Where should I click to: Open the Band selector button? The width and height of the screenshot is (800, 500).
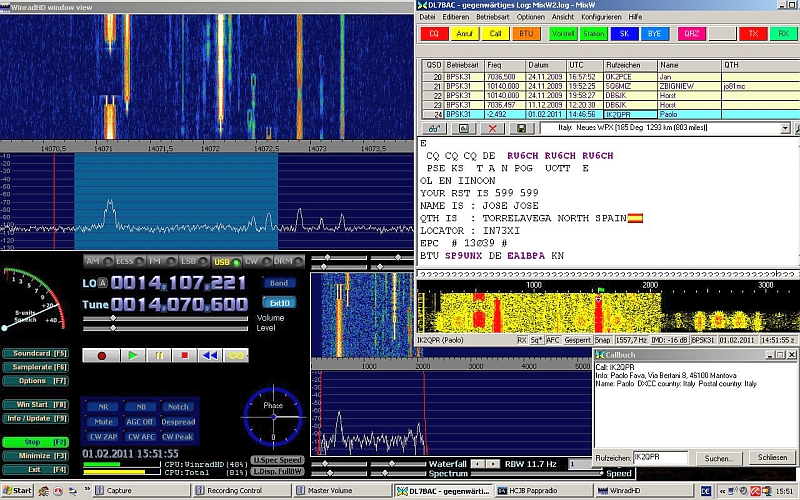279,283
